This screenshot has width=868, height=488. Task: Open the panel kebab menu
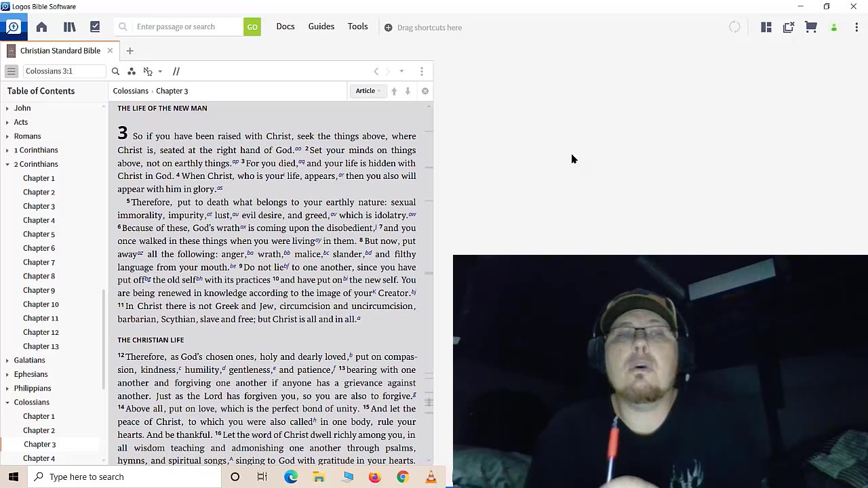coord(422,71)
